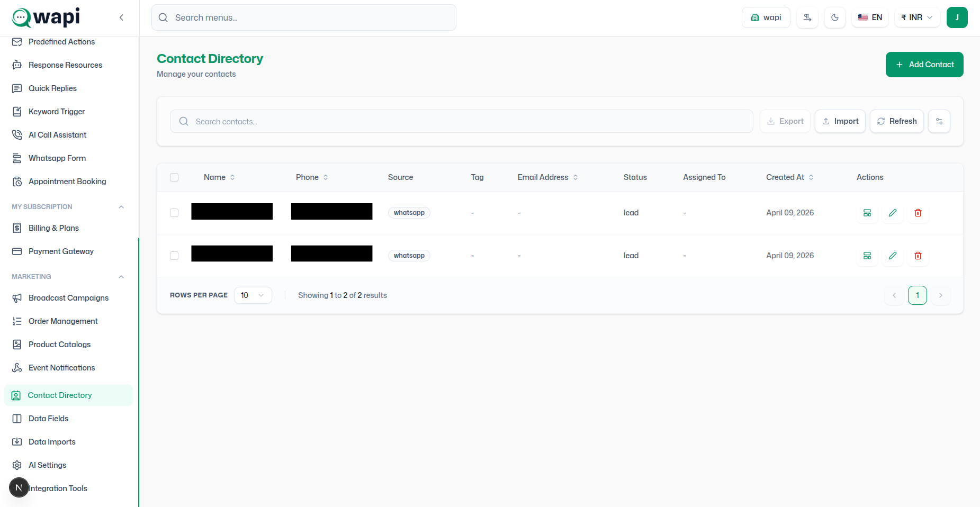Image resolution: width=980 pixels, height=507 pixels.
Task: Check the select-all header checkbox
Action: coord(174,177)
